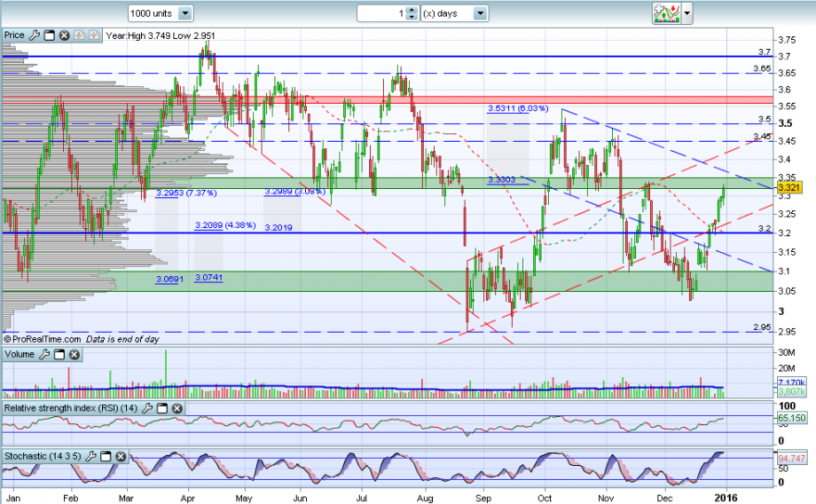Image resolution: width=816 pixels, height=504 pixels.
Task: Click the Apr label on time axis
Action: pos(187,498)
